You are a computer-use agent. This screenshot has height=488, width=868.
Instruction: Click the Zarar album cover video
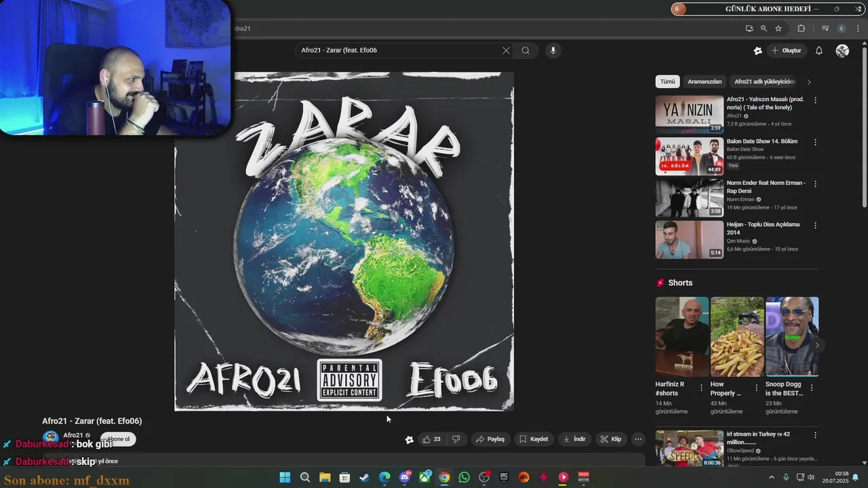344,241
